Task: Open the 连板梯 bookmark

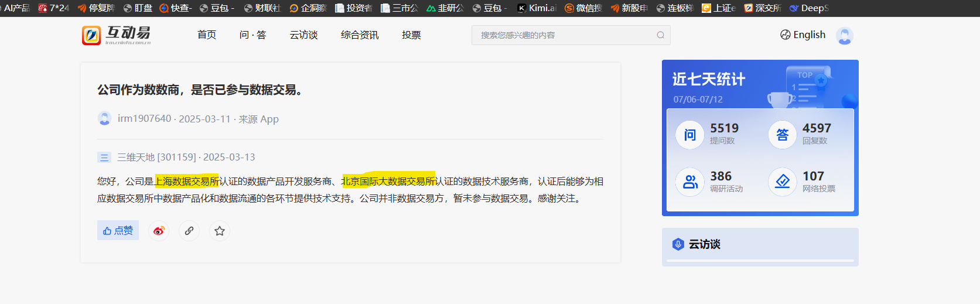Action: (675, 8)
